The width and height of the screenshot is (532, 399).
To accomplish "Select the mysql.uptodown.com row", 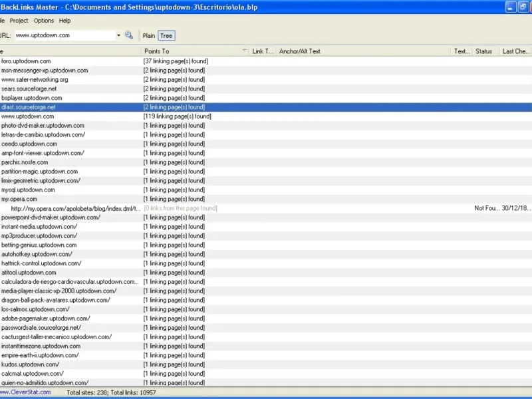I will (x=266, y=190).
